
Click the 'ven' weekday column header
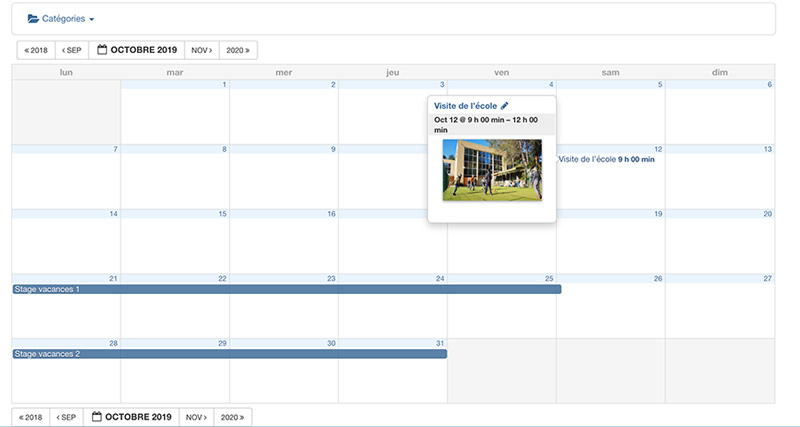pyautogui.click(x=502, y=72)
